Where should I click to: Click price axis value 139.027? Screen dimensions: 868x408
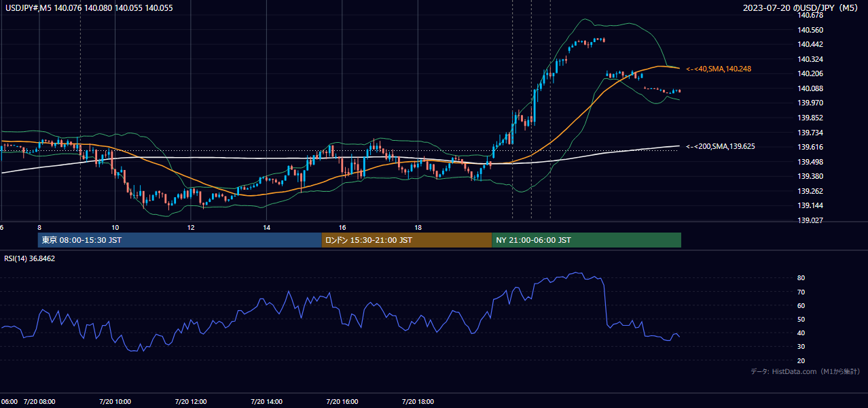[811, 220]
